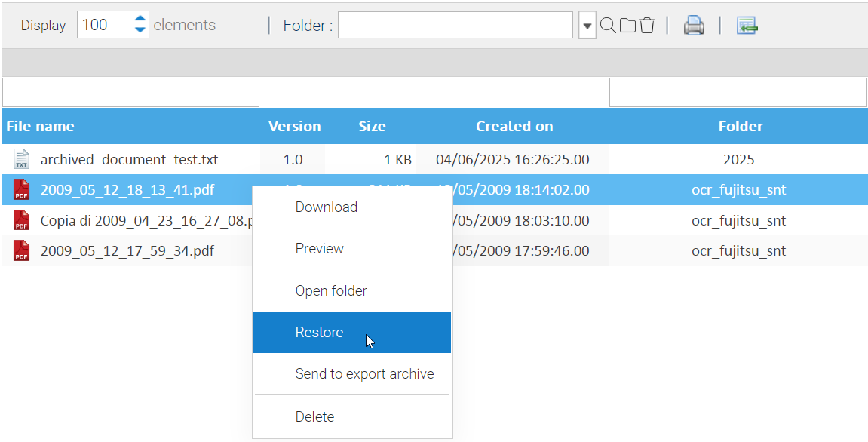Select the 2009_05_12_18_13_41.pdf file name
Image resolution: width=868 pixels, height=442 pixels.
[x=127, y=190]
